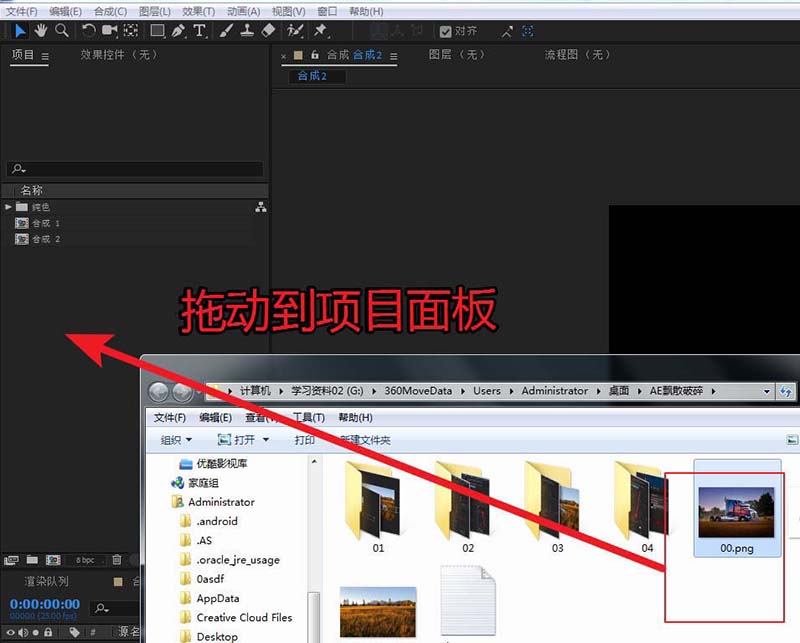Select the Brush tool

(226, 31)
